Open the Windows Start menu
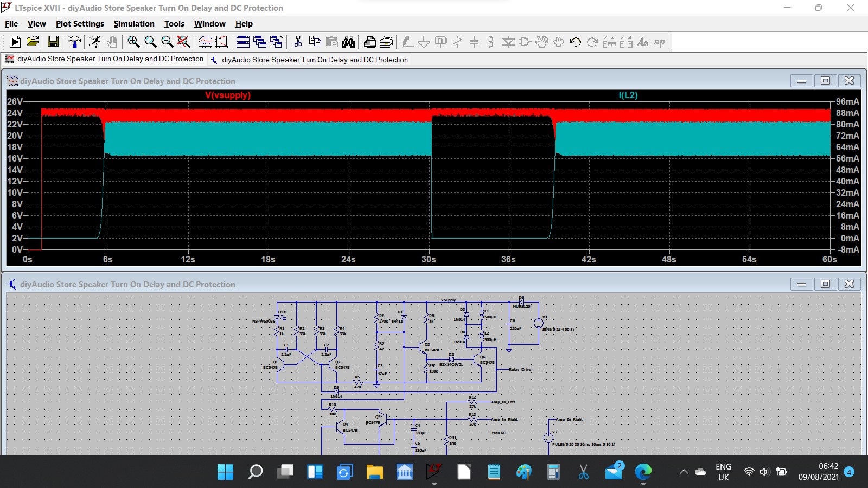Viewport: 868px width, 488px height. tap(225, 472)
